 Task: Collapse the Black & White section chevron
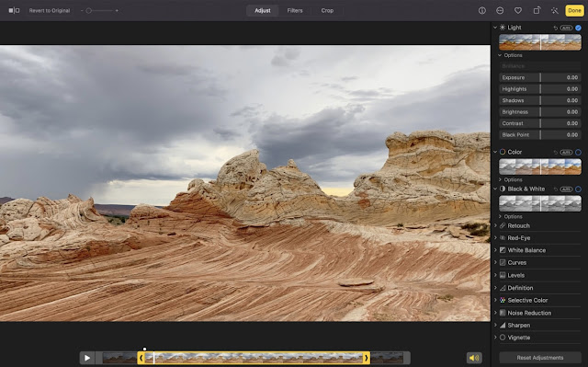pos(495,189)
